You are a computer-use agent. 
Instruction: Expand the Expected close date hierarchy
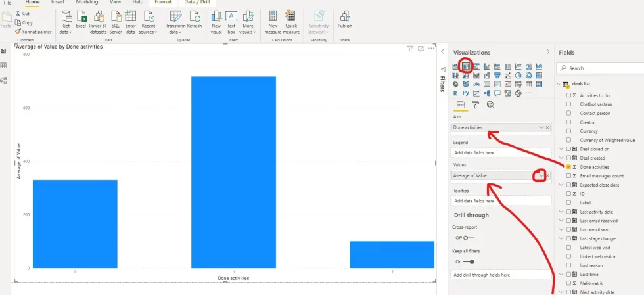561,185
